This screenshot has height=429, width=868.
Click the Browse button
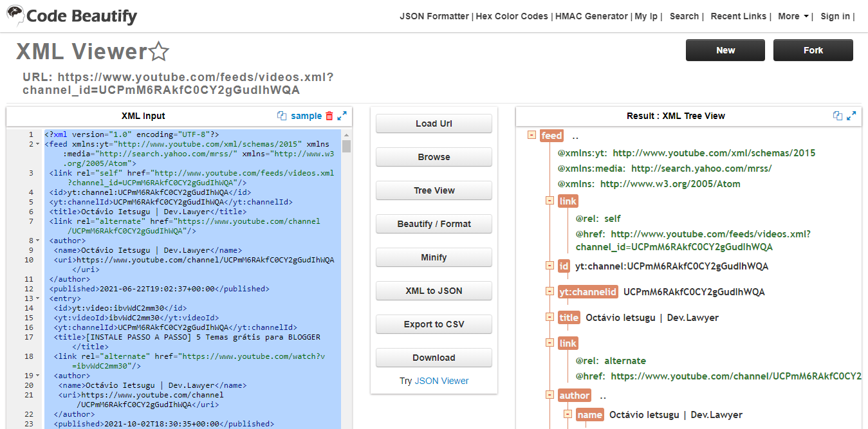point(434,157)
